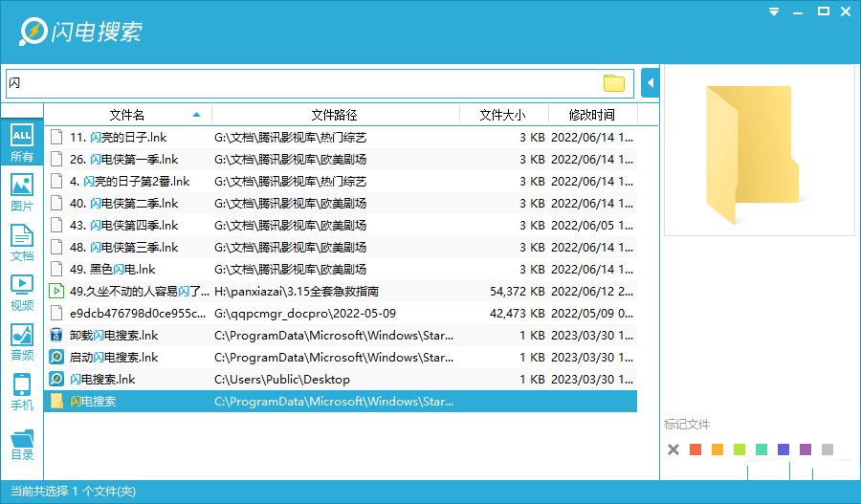The image size is (861, 504).
Task: Click the date 2022/06/05 cell
Action: click(x=592, y=226)
